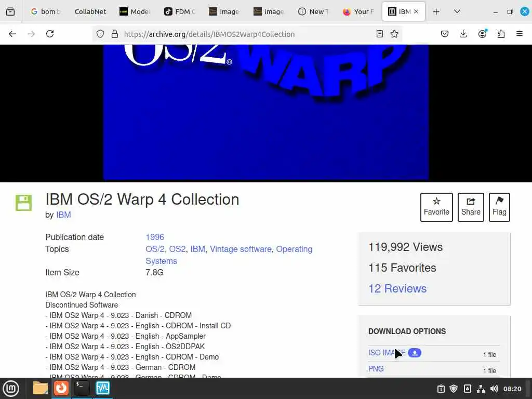Click the PNG download option
This screenshot has height=399, width=532.
coord(376,369)
